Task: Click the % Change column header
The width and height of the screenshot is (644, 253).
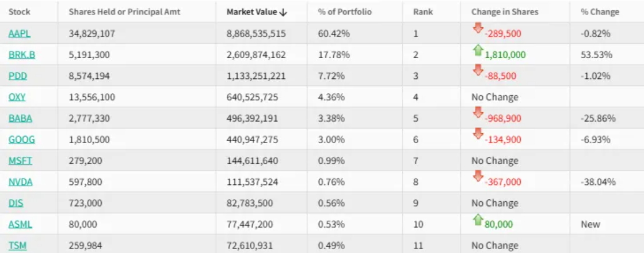Action: click(600, 12)
